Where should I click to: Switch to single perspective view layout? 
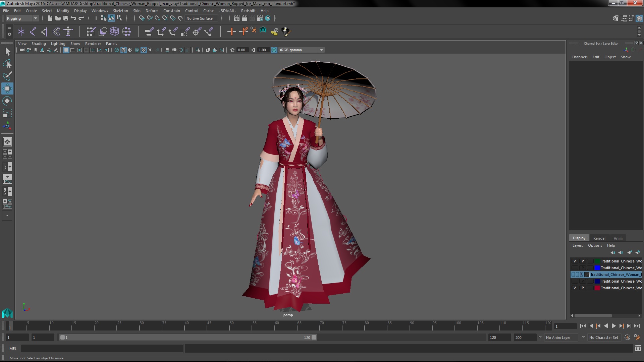pyautogui.click(x=7, y=142)
